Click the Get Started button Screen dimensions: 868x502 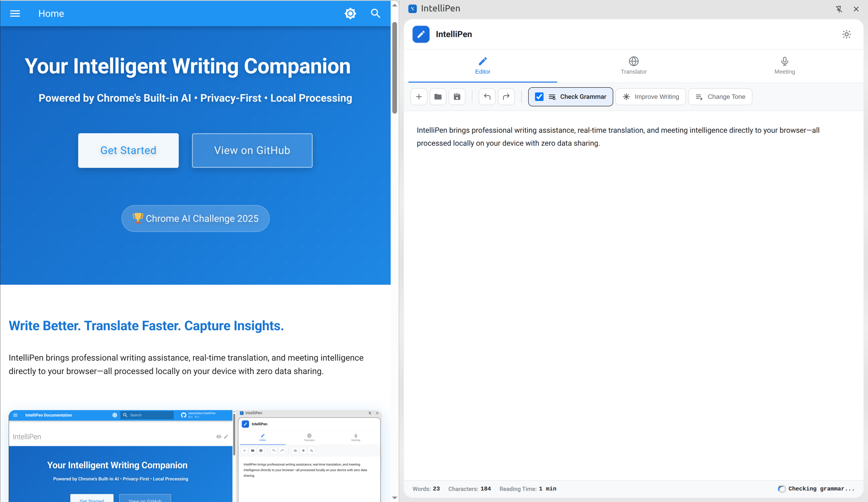pos(128,150)
